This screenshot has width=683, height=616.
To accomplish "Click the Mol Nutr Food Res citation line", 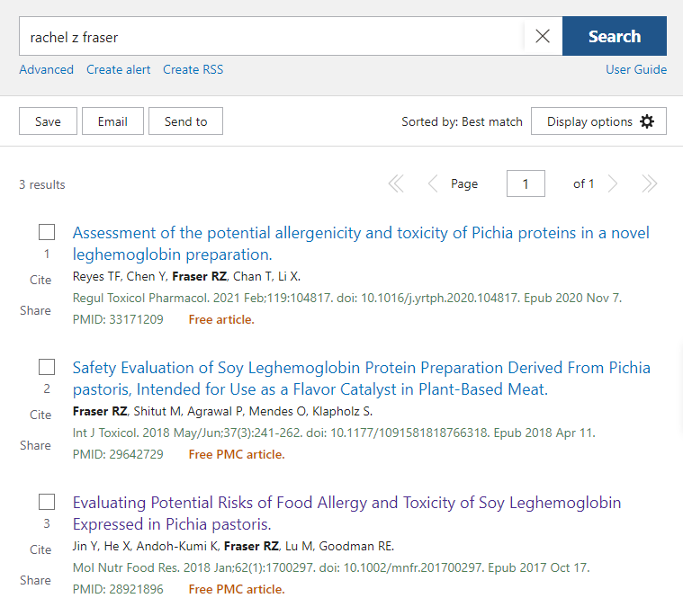I will [331, 567].
